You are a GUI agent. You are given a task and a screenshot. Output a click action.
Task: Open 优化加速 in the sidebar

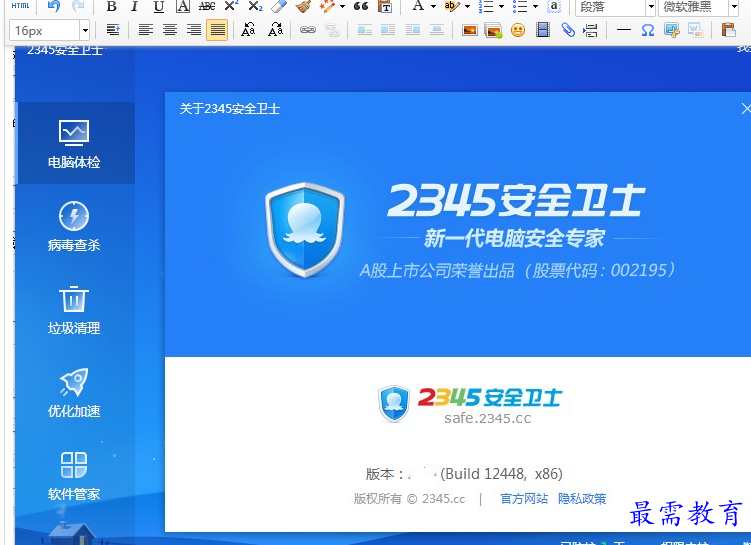tap(74, 392)
